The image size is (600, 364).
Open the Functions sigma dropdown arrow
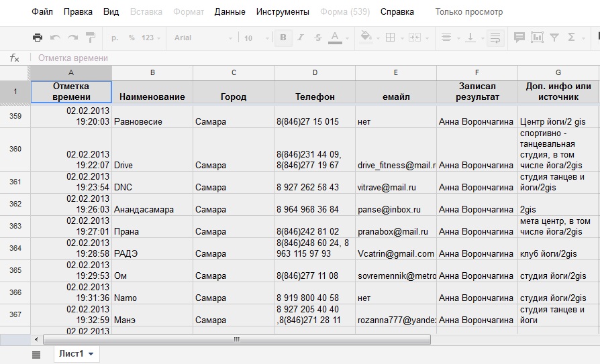pos(583,38)
